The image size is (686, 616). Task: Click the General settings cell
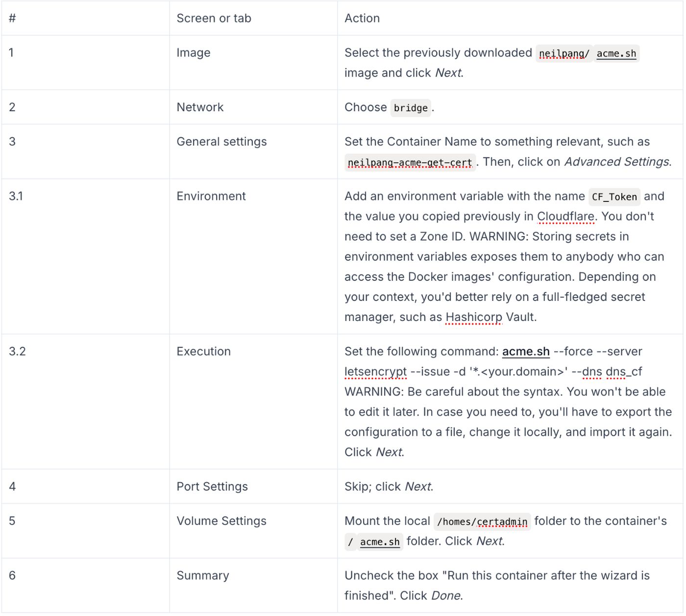(221, 142)
